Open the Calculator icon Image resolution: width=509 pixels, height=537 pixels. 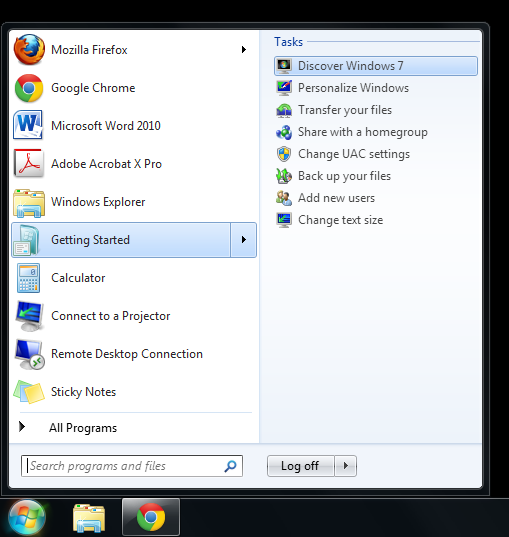(x=28, y=278)
